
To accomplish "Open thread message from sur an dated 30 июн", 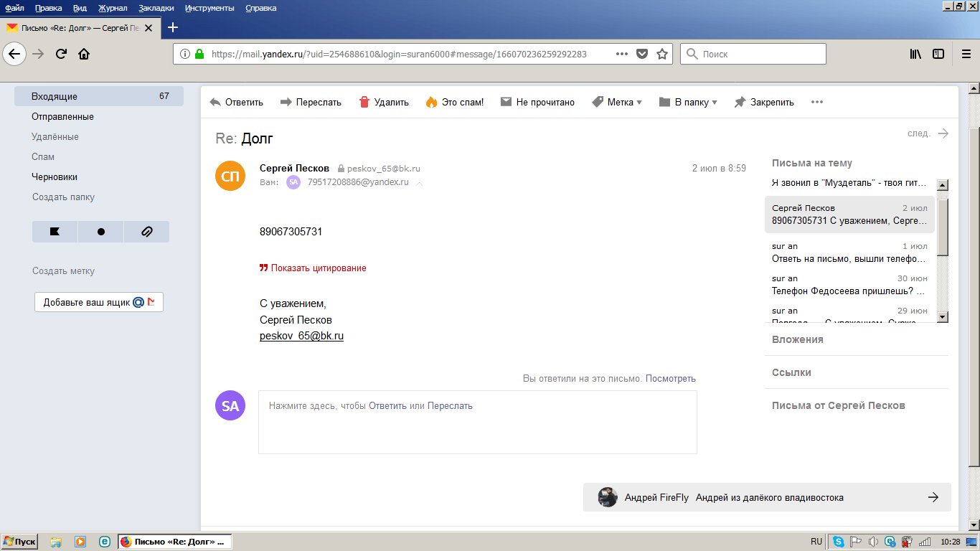I will tap(849, 285).
